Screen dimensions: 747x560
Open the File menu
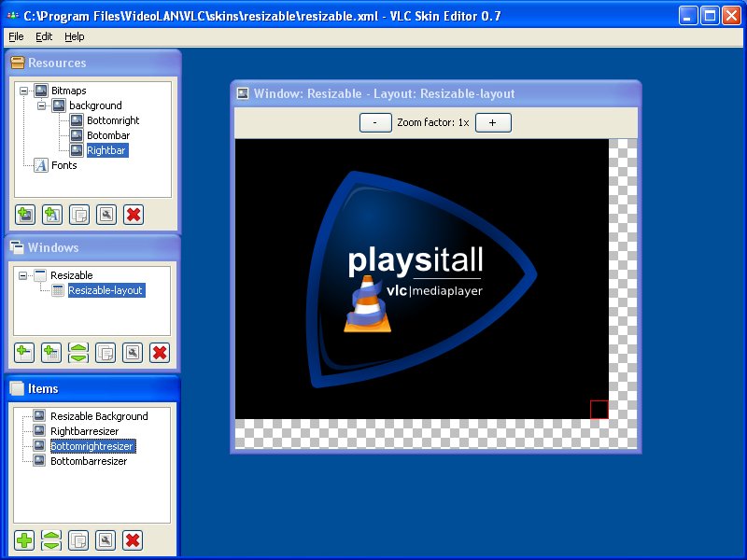(x=16, y=36)
